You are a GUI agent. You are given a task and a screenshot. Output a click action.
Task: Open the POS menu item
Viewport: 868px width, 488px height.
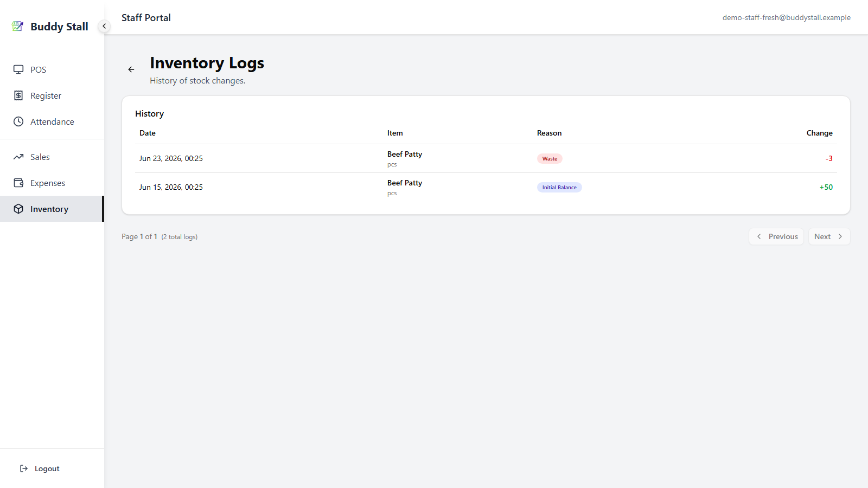[52, 69]
